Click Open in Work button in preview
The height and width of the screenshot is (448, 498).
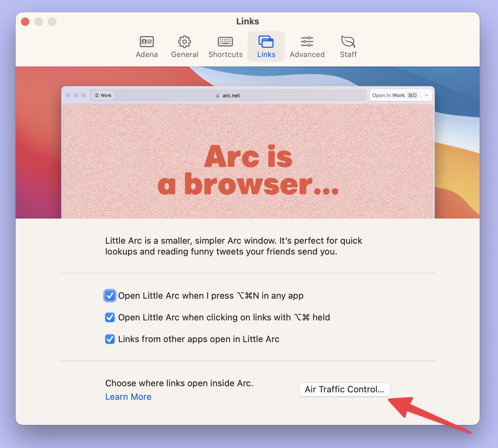coord(395,95)
